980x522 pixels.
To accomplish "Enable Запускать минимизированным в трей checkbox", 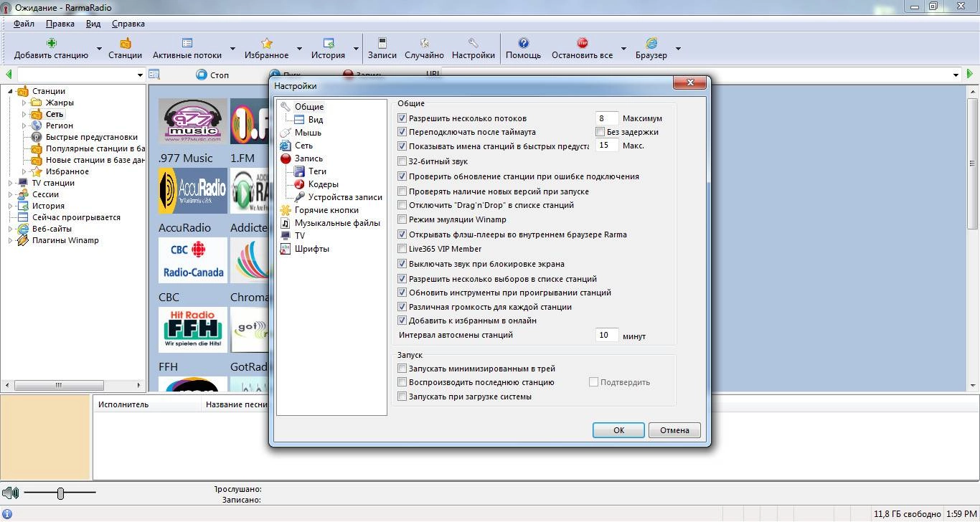I will coord(402,369).
